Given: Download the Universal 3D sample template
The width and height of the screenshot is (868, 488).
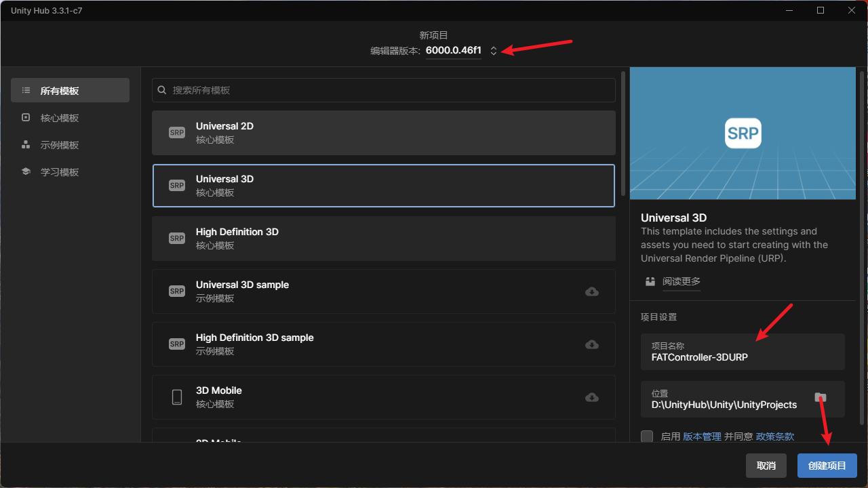Looking at the screenshot, I should click(x=592, y=291).
